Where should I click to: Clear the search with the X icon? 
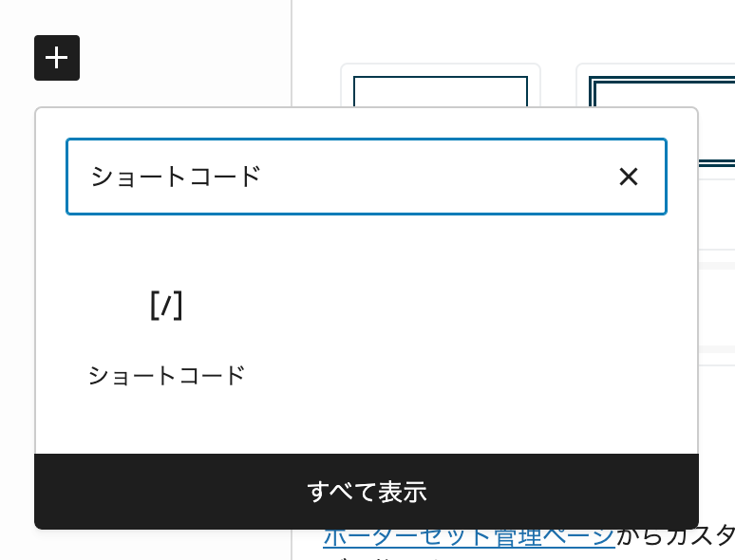[x=628, y=177]
